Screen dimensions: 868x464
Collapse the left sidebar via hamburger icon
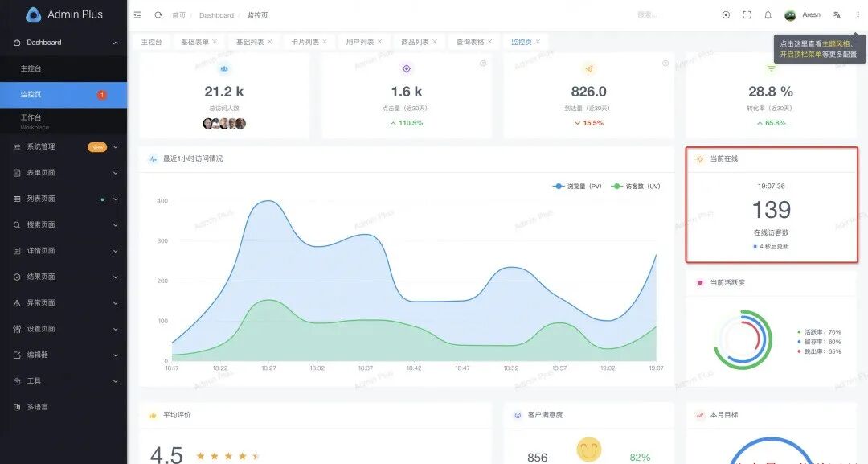[137, 14]
